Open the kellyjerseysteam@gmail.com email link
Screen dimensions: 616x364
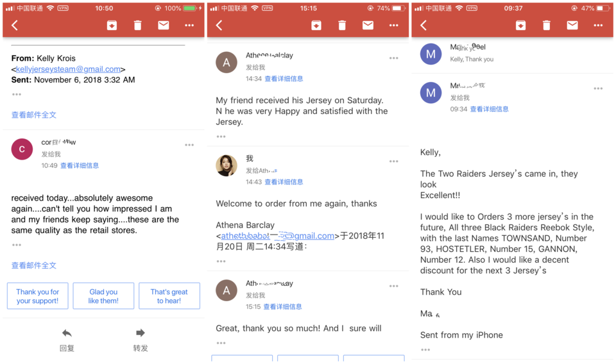tap(68, 69)
